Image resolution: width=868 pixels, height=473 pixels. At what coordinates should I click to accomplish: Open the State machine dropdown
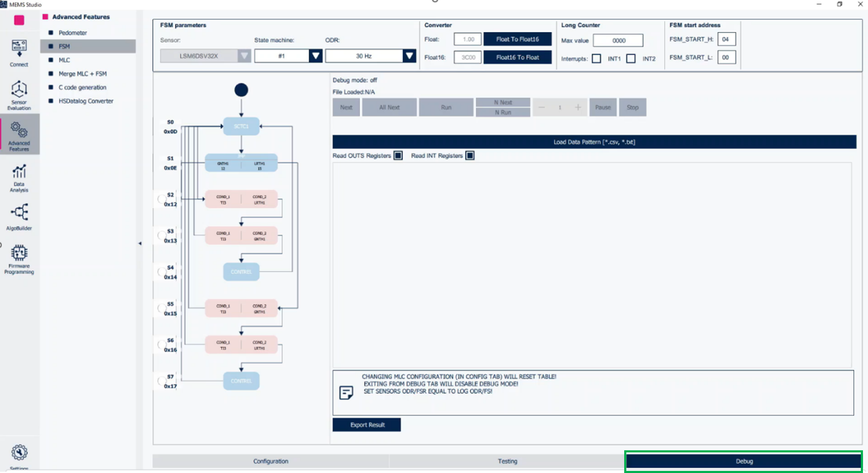[x=315, y=55]
